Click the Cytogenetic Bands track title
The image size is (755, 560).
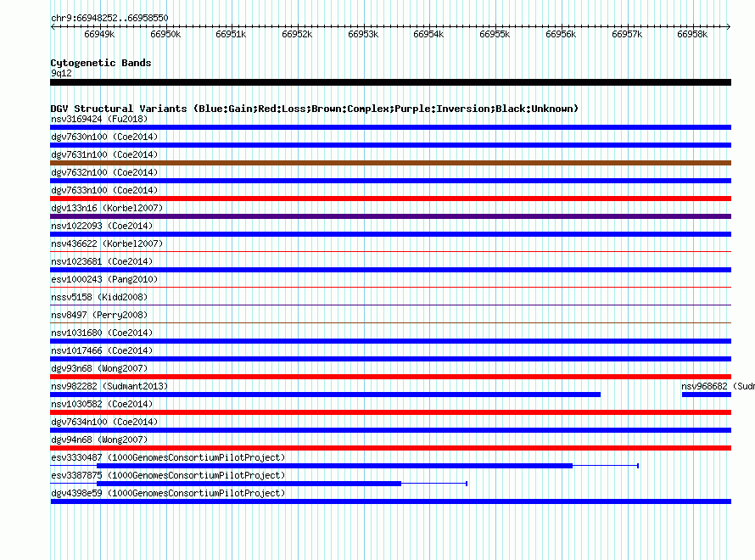click(x=101, y=63)
